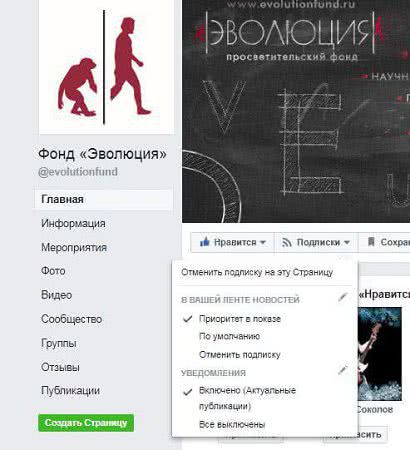Click pencil edit icon beside Уведомления header
This screenshot has width=410, height=450.
coord(342,370)
